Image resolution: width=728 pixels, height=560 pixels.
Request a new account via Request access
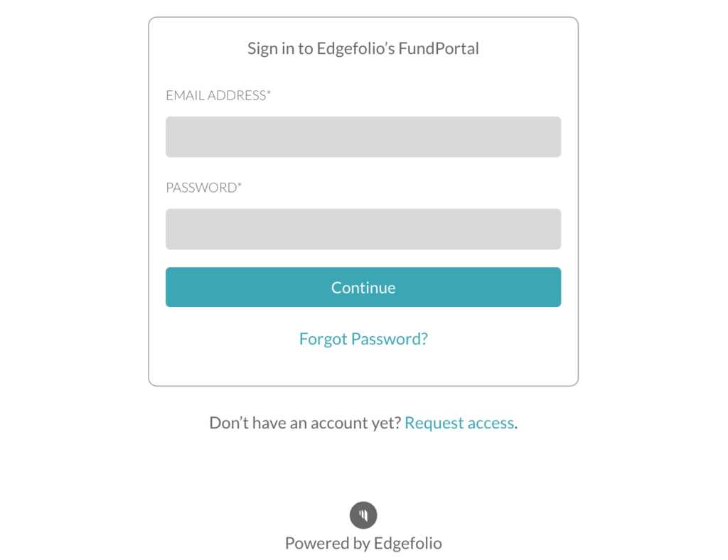(459, 423)
